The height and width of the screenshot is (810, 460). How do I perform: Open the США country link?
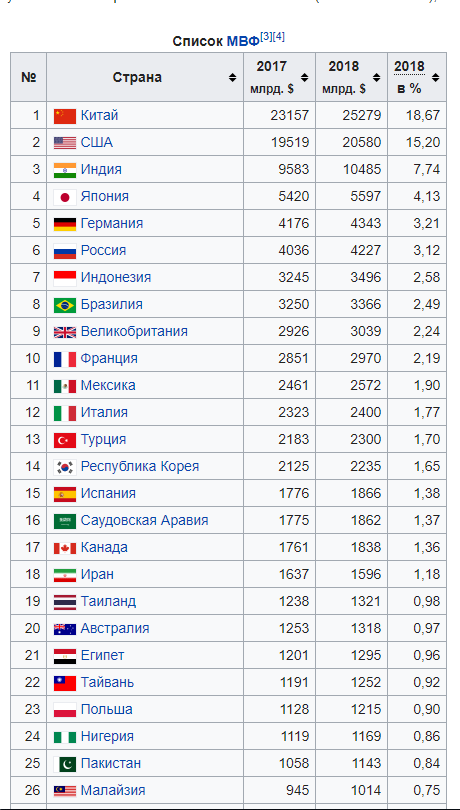pyautogui.click(x=97, y=143)
